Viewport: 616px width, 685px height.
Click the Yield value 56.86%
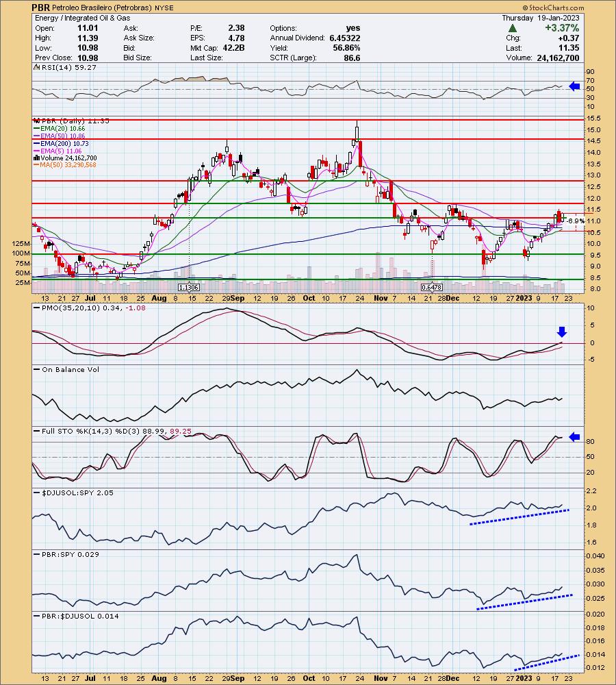pos(346,48)
